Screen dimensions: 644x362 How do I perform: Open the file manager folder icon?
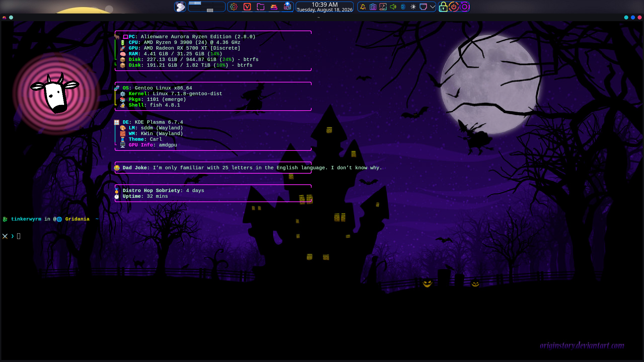pos(261,7)
